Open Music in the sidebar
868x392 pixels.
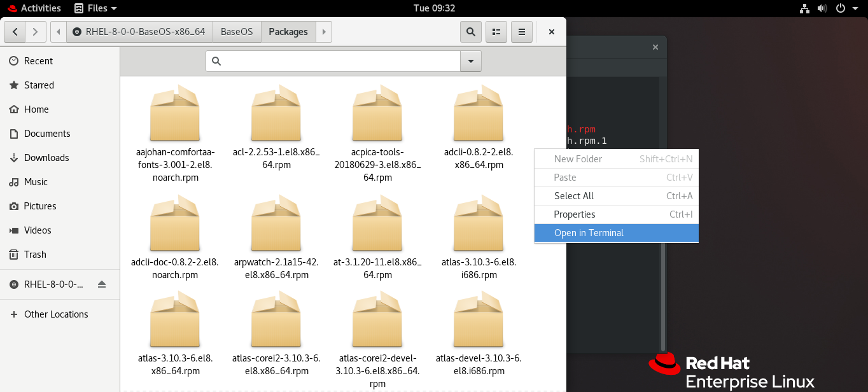click(60, 182)
